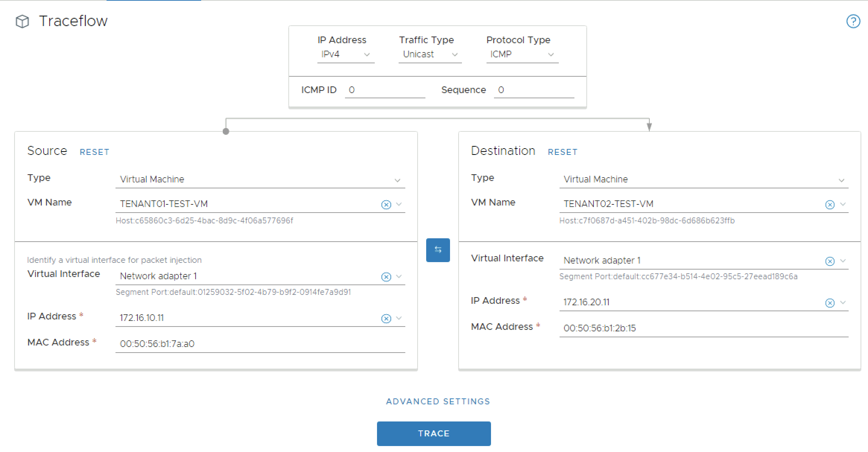Expand the destination Type Virtual Machine dropdown
Viewport: 868px width, 452px height.
[x=703, y=179]
